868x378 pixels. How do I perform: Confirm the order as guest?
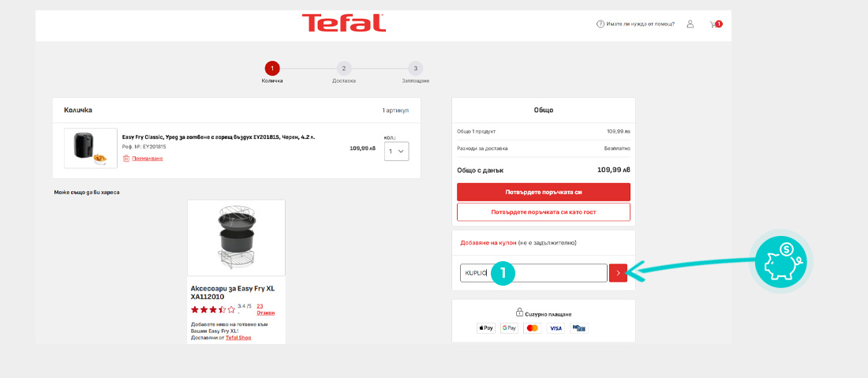543,212
